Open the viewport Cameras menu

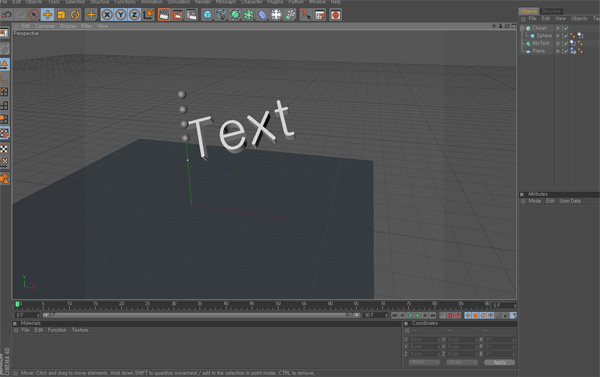point(45,26)
